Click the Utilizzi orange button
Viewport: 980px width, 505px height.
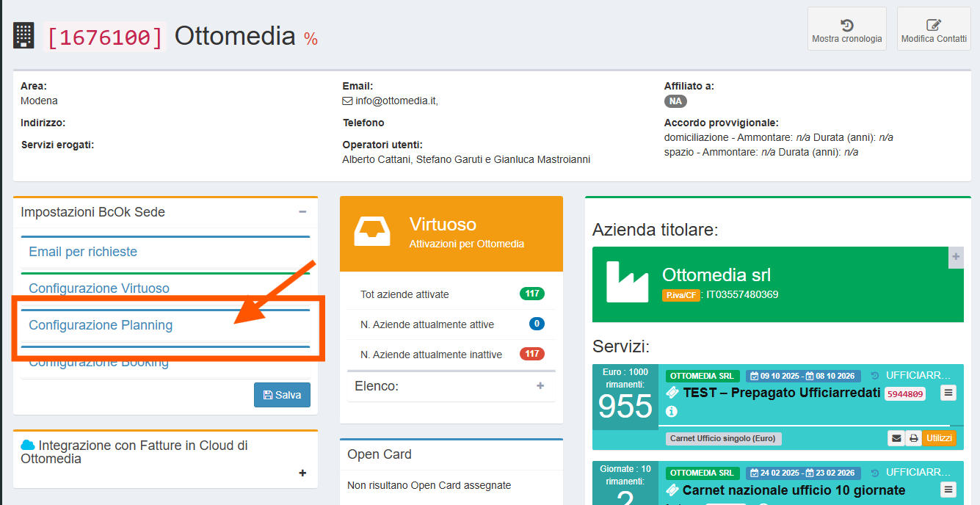pyautogui.click(x=940, y=437)
